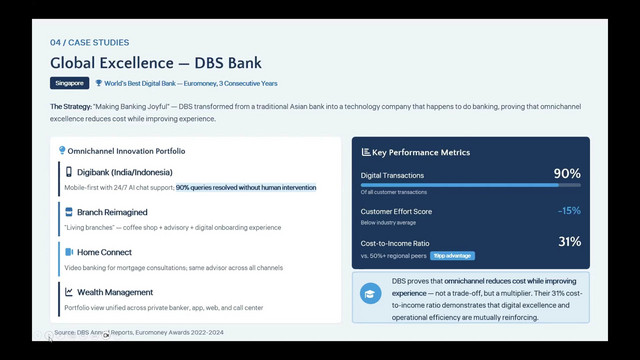Click the trophy icon before World's Best Digital Bank
Screen dimensions: 640x360
point(98,83)
